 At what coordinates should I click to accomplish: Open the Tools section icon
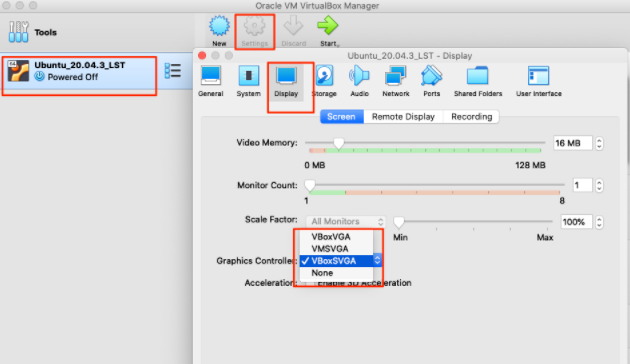(18, 32)
